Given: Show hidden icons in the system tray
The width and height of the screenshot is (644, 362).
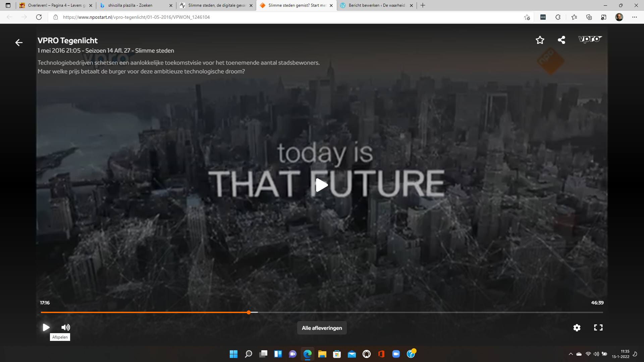Looking at the screenshot, I should coord(571,354).
